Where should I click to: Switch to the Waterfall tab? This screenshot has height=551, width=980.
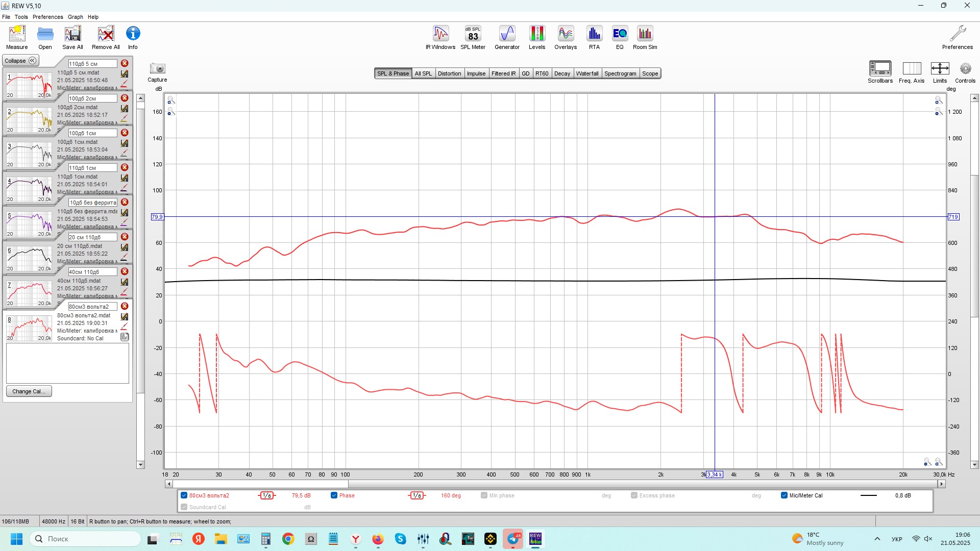(587, 73)
